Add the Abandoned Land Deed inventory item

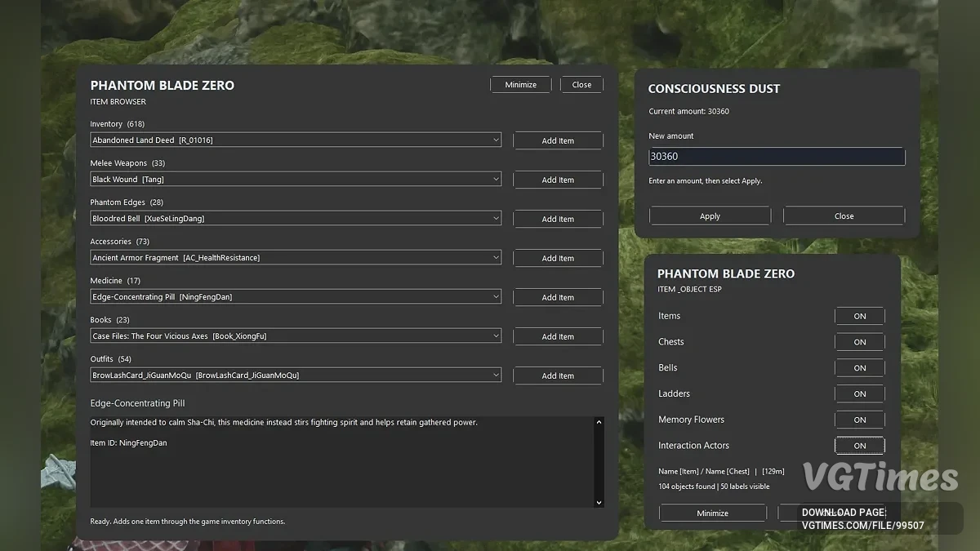click(558, 140)
